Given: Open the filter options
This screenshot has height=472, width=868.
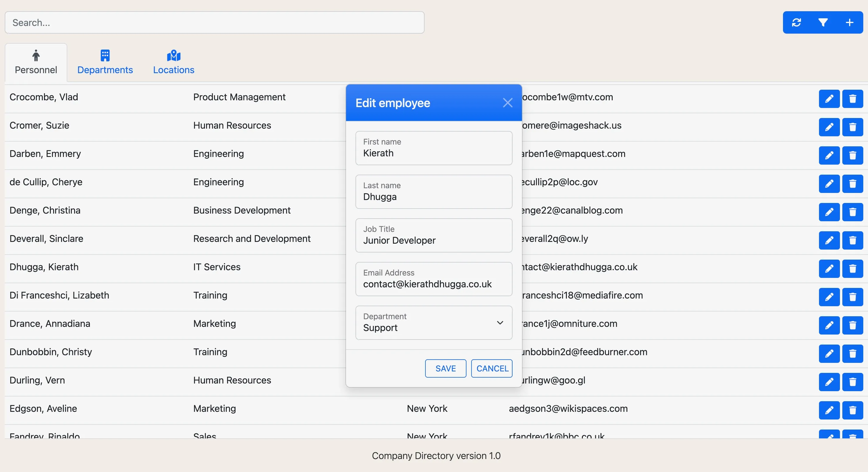Looking at the screenshot, I should point(823,22).
